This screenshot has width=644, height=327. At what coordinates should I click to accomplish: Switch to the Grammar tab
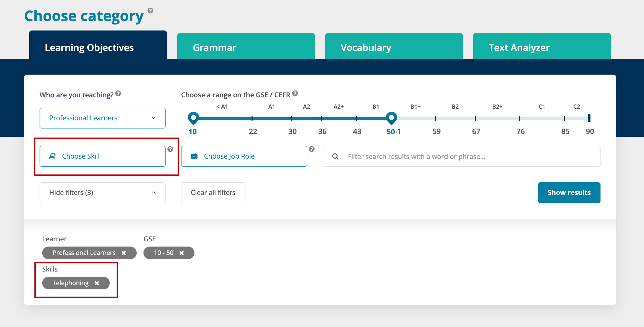[246, 47]
